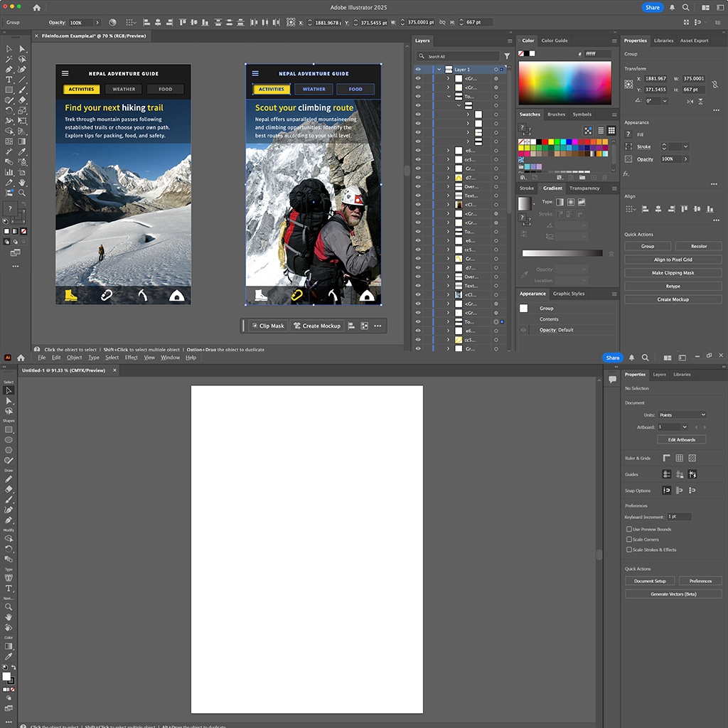Click the hex color field in the Color panel
This screenshot has height=728, width=728.
(598, 54)
